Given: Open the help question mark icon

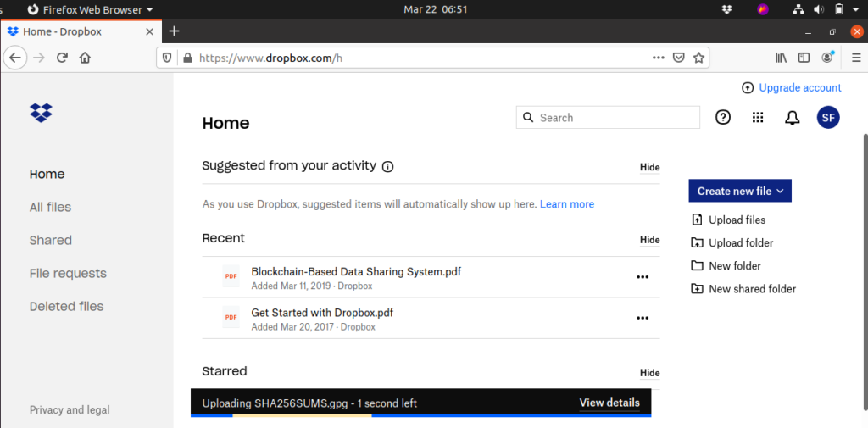Looking at the screenshot, I should coord(723,117).
